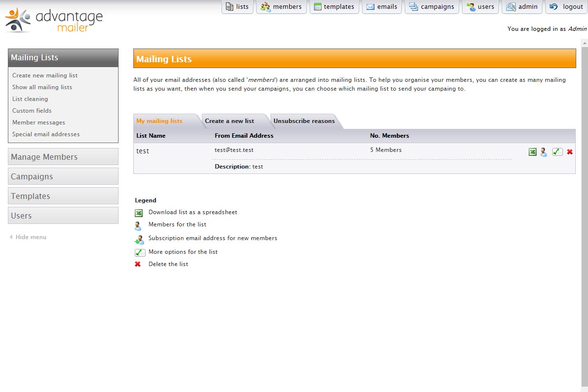Viewport: 588px width, 392px height.
Task: Switch to the Create a new list tab
Action: point(229,121)
